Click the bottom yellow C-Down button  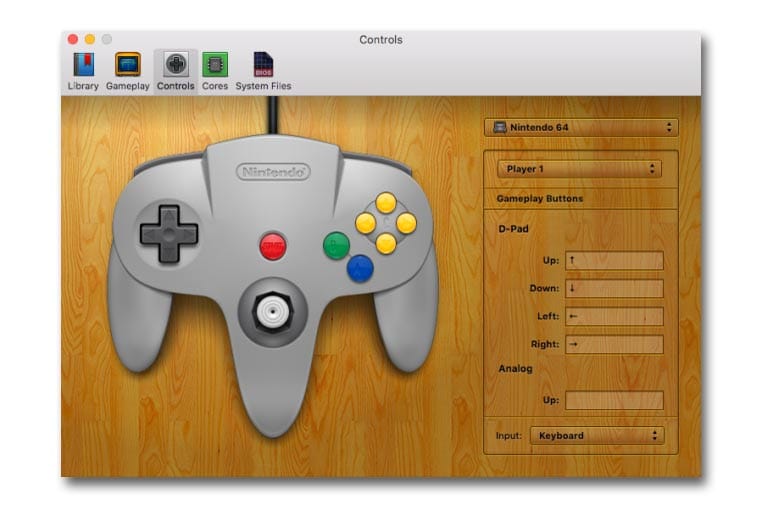point(386,243)
